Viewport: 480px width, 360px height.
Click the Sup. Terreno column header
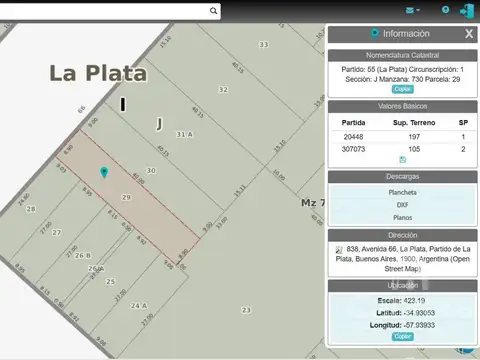click(414, 123)
